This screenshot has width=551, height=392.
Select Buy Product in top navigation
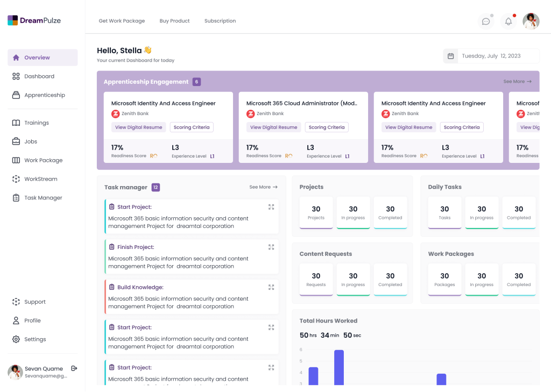point(174,21)
